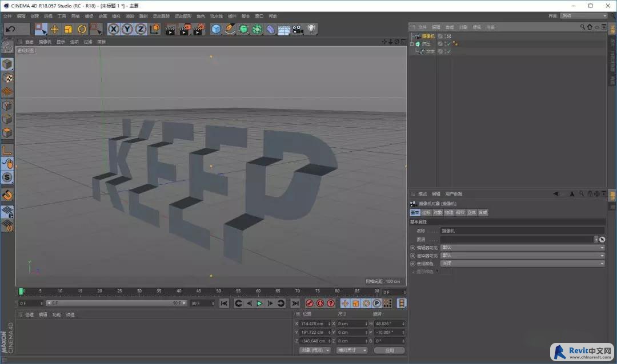Click Render View clapperboard icon
This screenshot has height=364, width=617.
(170, 30)
